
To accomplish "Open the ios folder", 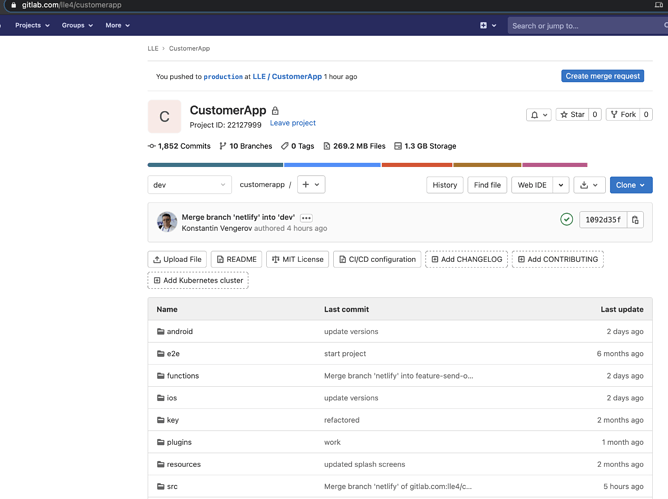I will pos(172,398).
